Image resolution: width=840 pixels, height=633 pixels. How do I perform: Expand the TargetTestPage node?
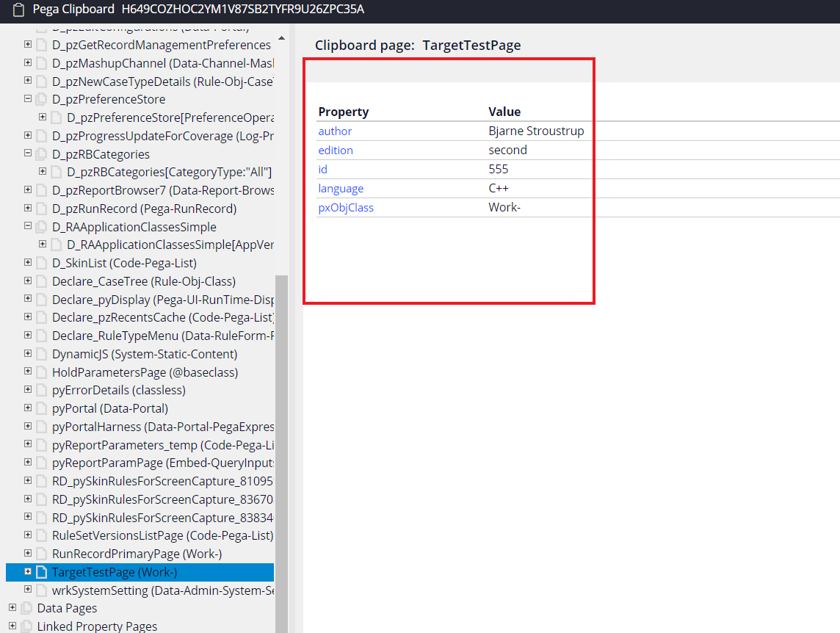pyautogui.click(x=28, y=572)
